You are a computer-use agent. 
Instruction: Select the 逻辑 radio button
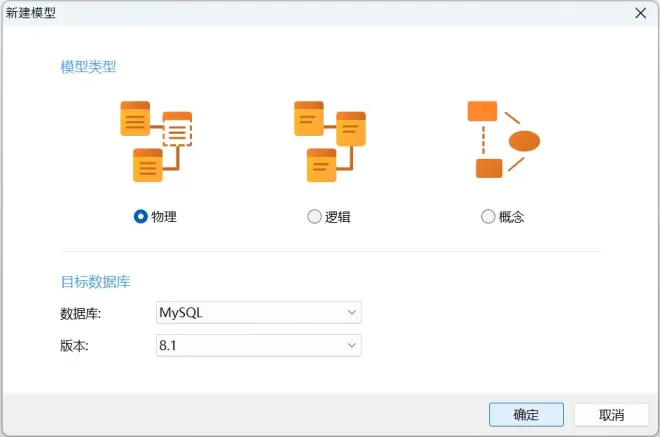(x=314, y=216)
